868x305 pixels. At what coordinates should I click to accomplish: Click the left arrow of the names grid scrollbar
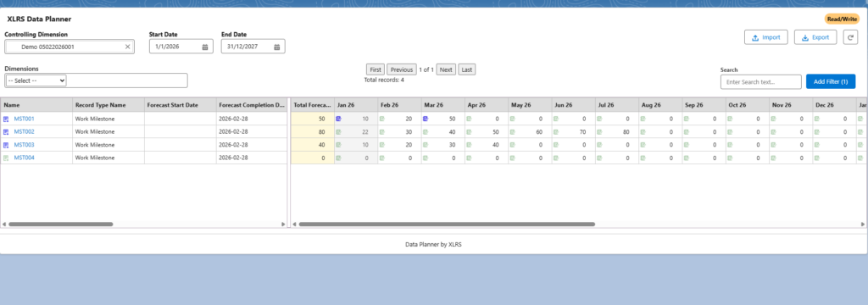pos(4,225)
